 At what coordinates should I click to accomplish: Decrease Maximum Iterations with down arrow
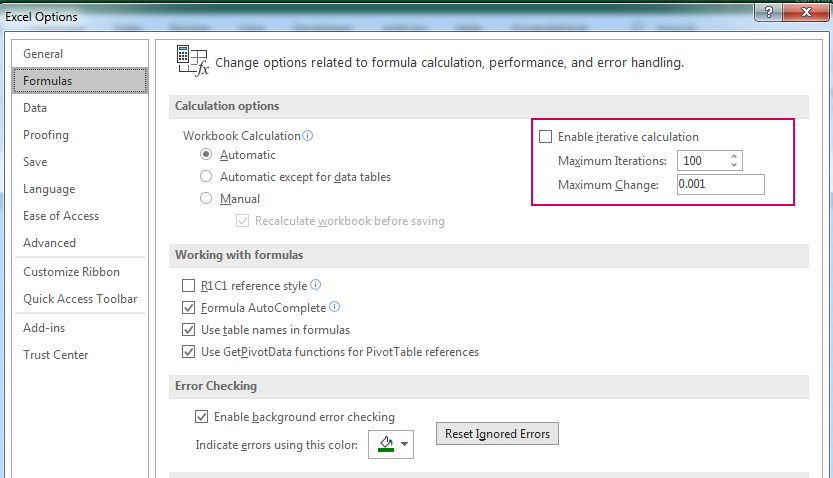tap(734, 165)
